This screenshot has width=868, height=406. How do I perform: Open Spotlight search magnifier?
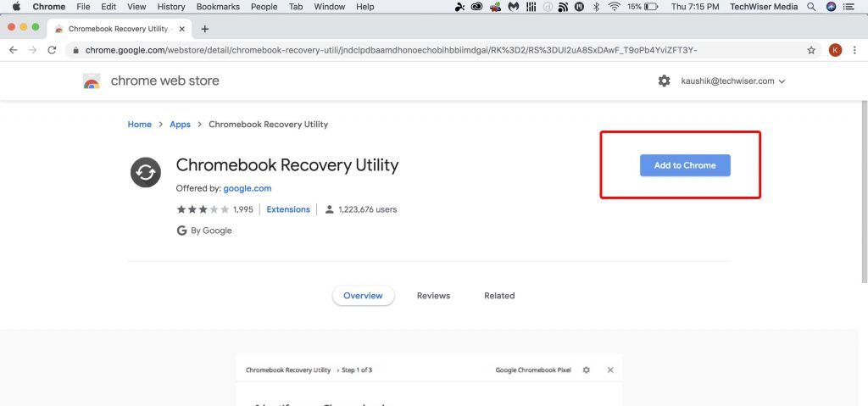(x=811, y=7)
